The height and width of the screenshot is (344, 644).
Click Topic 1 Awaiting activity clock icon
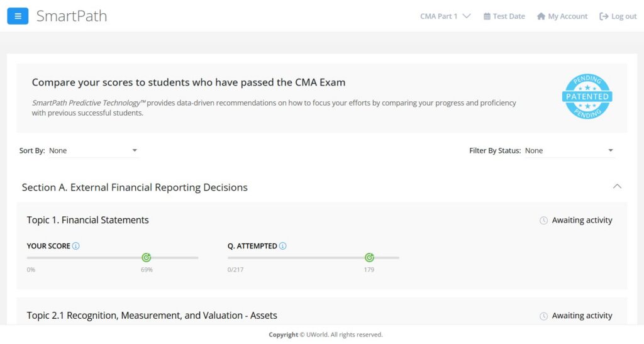point(543,221)
